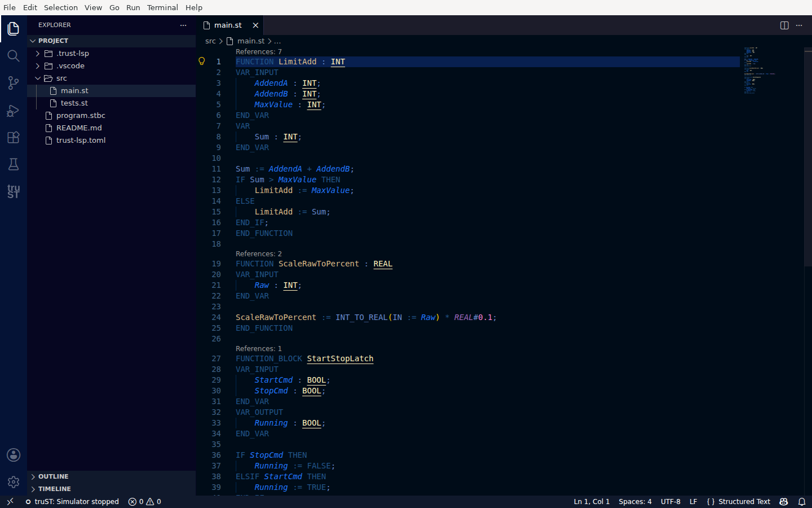Open the Terminal menu
Screen dimensions: 812x508
(162, 7)
